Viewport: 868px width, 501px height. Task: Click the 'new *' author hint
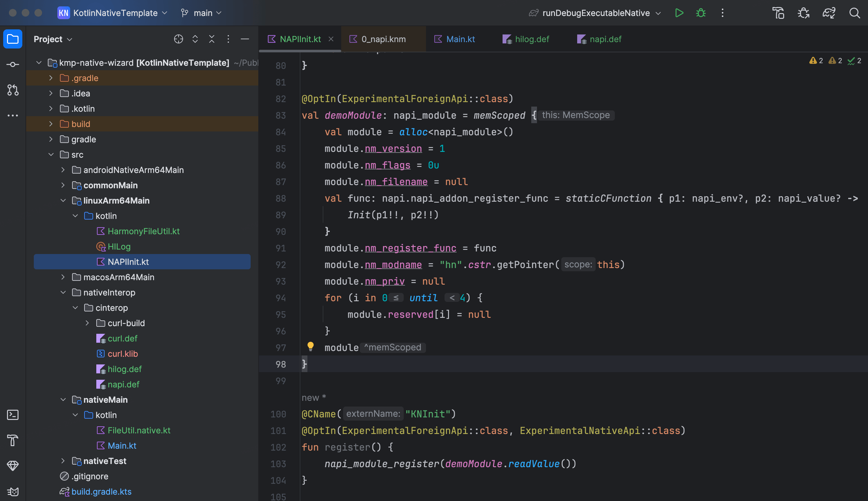(x=313, y=397)
